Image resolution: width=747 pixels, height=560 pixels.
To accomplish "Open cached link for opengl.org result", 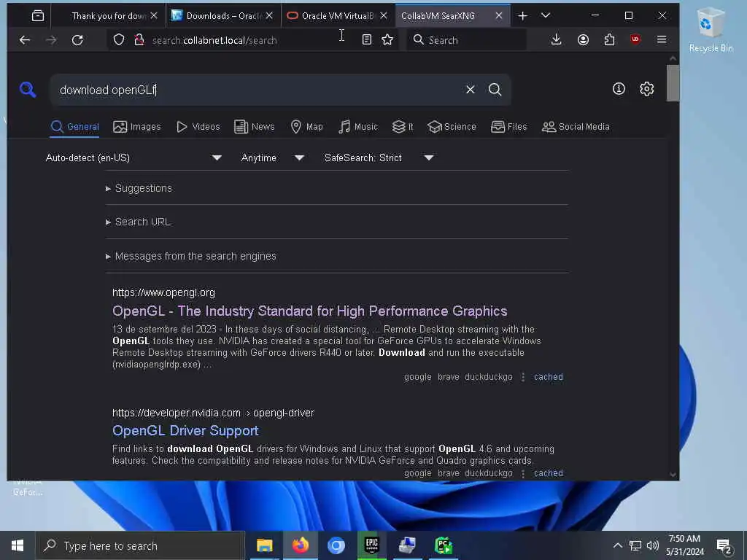I will (x=549, y=377).
